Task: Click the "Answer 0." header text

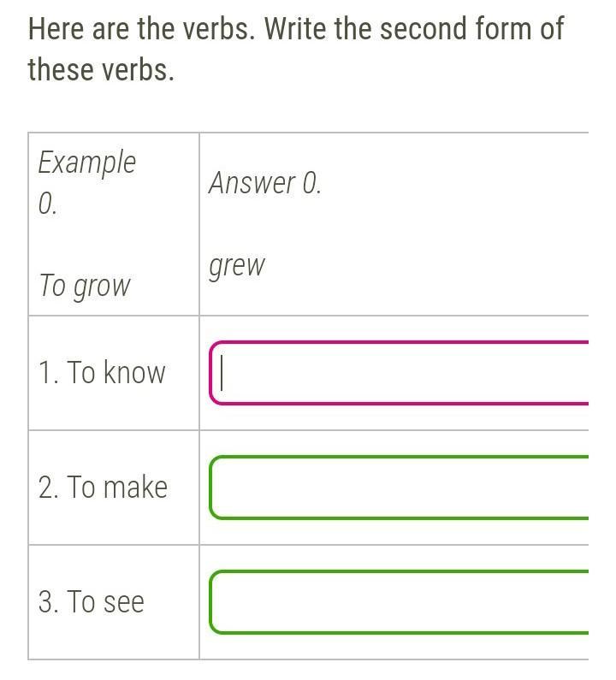Action: [265, 182]
